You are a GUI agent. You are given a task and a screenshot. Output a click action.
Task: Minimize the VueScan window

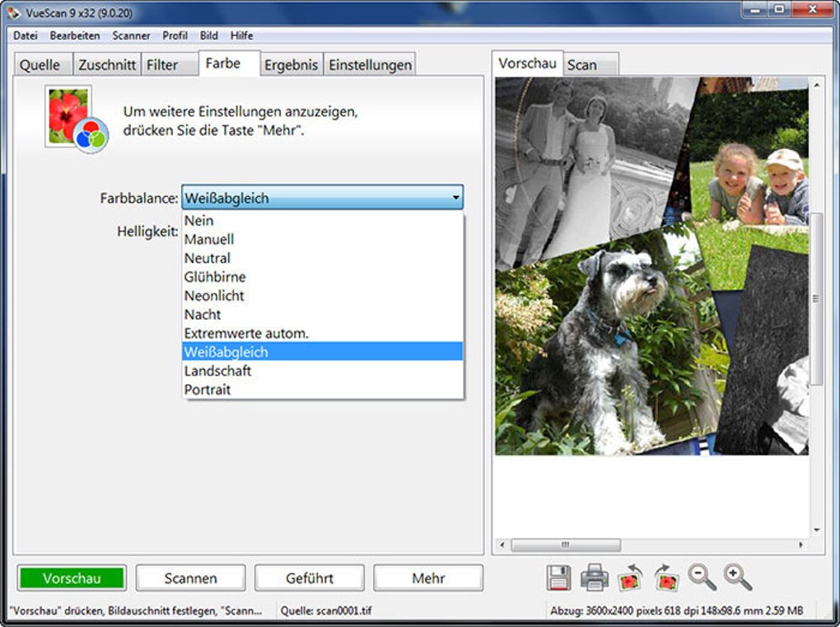point(755,9)
